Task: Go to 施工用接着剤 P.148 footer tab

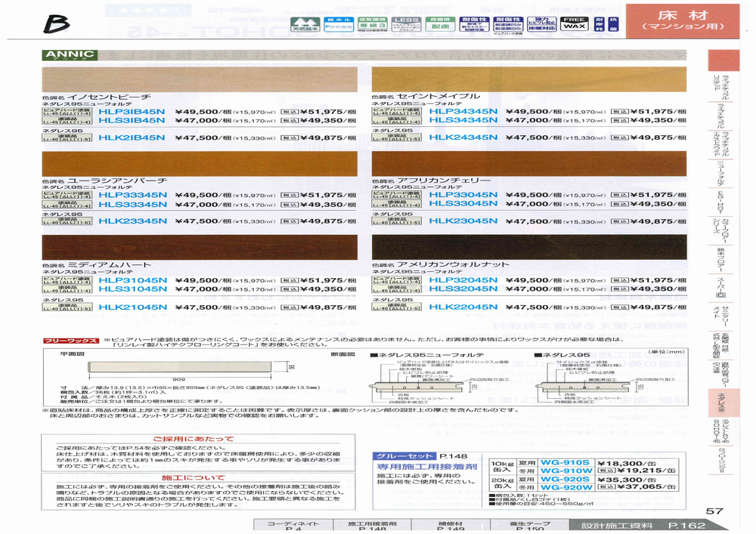Action: pos(372,526)
